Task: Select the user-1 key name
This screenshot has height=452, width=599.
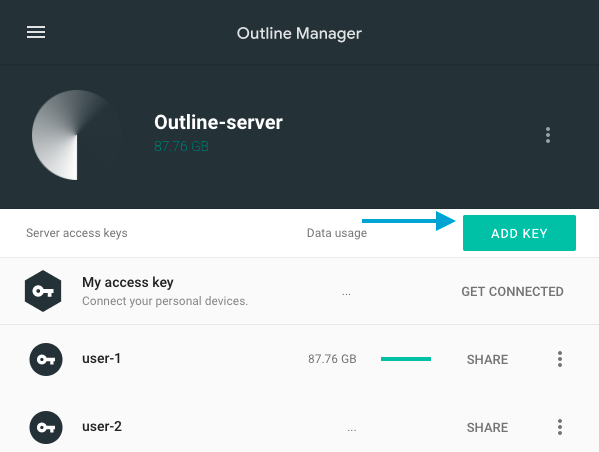Action: click(101, 358)
